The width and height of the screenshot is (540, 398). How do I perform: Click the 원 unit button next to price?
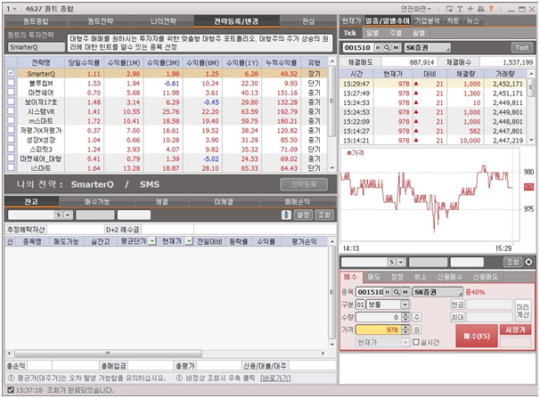point(416,330)
